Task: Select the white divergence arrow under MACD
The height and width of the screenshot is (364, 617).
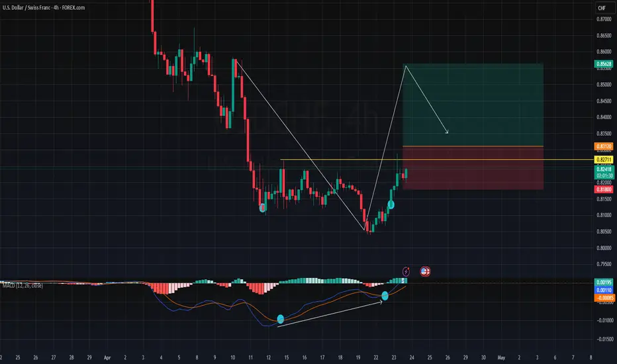Action: tap(330, 314)
